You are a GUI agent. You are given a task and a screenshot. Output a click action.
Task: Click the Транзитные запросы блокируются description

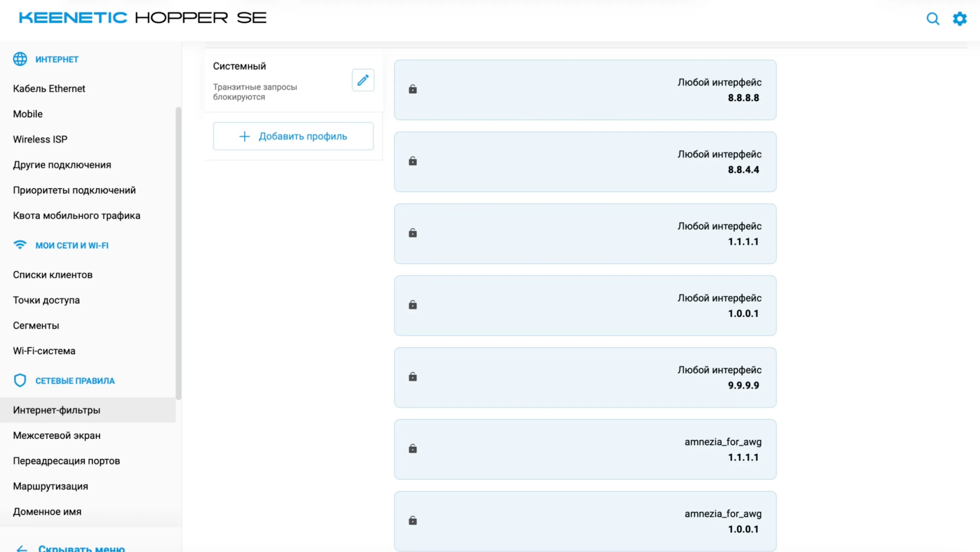pyautogui.click(x=255, y=92)
